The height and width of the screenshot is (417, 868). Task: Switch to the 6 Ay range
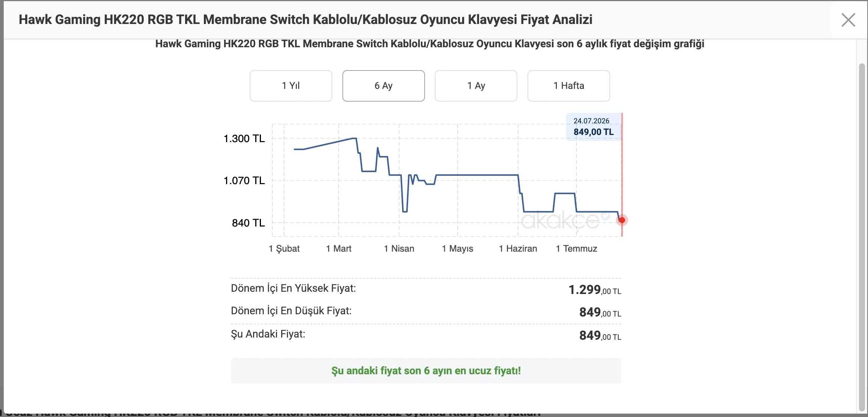coord(383,86)
